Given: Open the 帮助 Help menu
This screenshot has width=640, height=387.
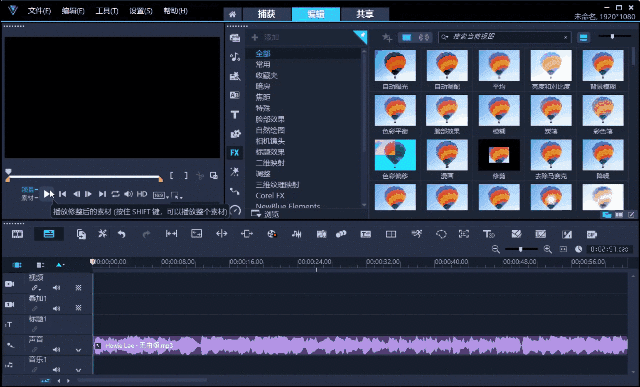Looking at the screenshot, I should pyautogui.click(x=176, y=11).
